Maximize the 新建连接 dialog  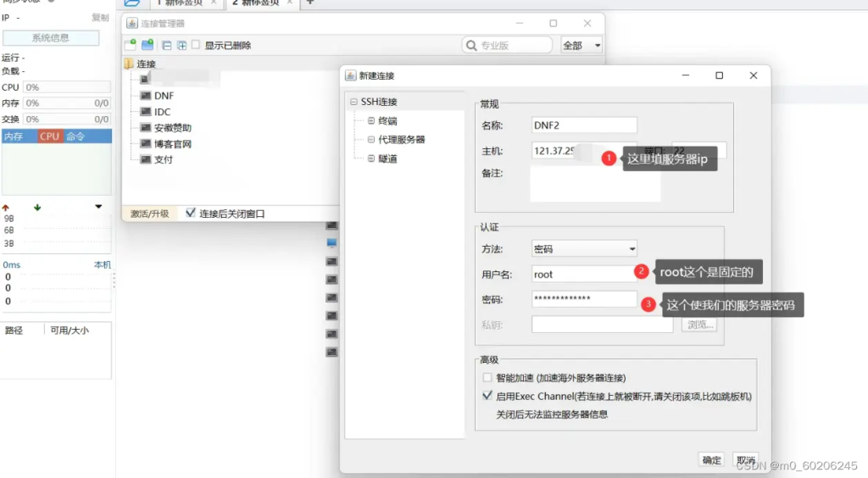pos(719,75)
